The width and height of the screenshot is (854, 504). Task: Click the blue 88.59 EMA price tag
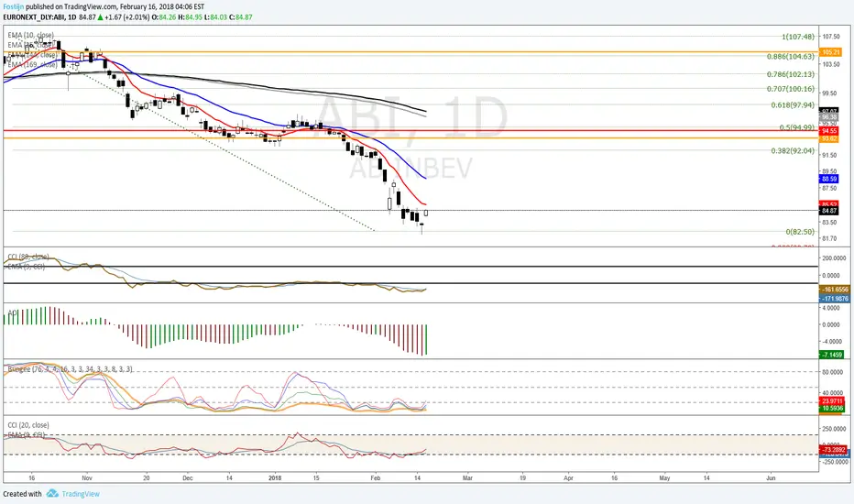pos(829,179)
